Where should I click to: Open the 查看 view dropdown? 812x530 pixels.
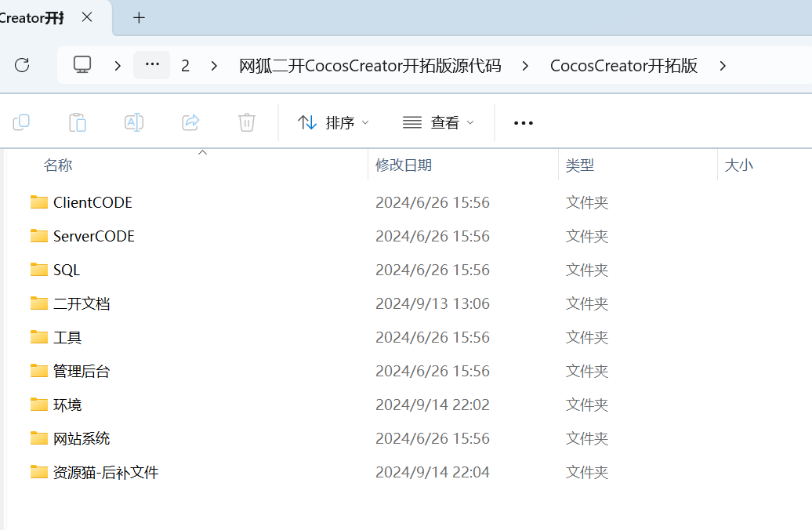pyautogui.click(x=438, y=123)
